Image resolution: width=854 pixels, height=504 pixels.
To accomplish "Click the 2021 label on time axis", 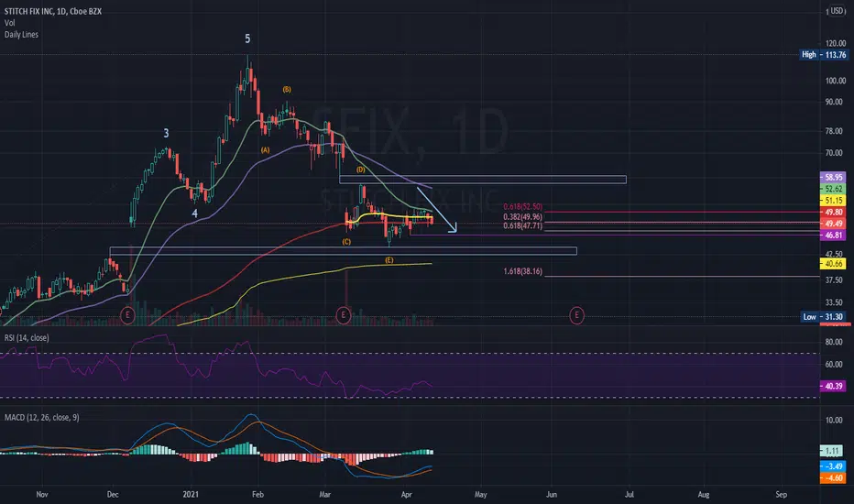I will (x=191, y=495).
